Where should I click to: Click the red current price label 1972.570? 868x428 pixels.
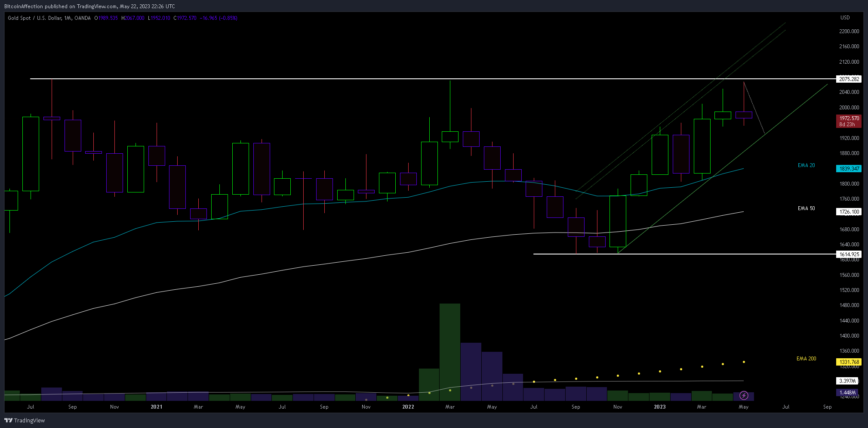[x=849, y=118]
